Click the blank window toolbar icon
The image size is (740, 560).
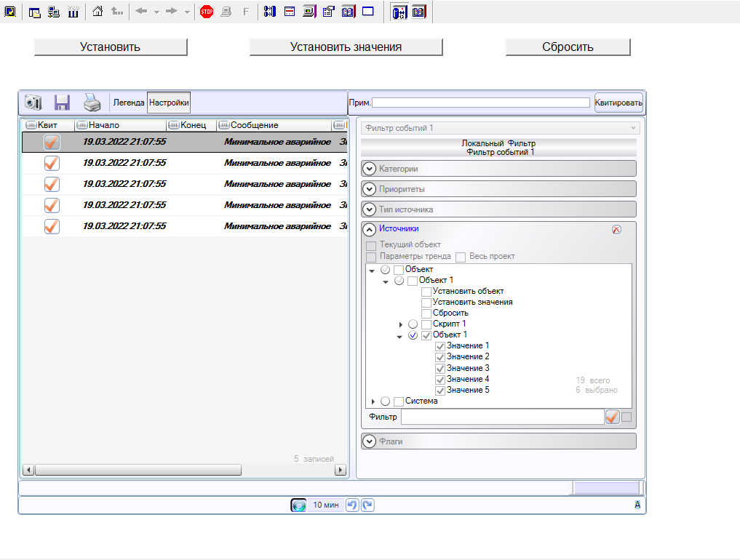(367, 12)
